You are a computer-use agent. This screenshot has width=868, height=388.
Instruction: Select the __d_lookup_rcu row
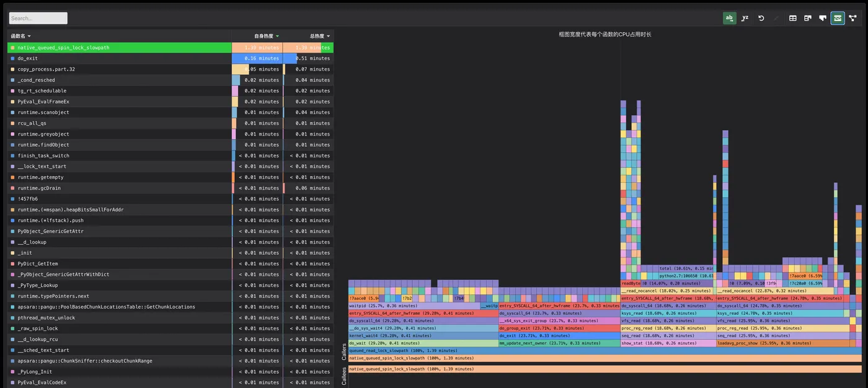(170, 339)
